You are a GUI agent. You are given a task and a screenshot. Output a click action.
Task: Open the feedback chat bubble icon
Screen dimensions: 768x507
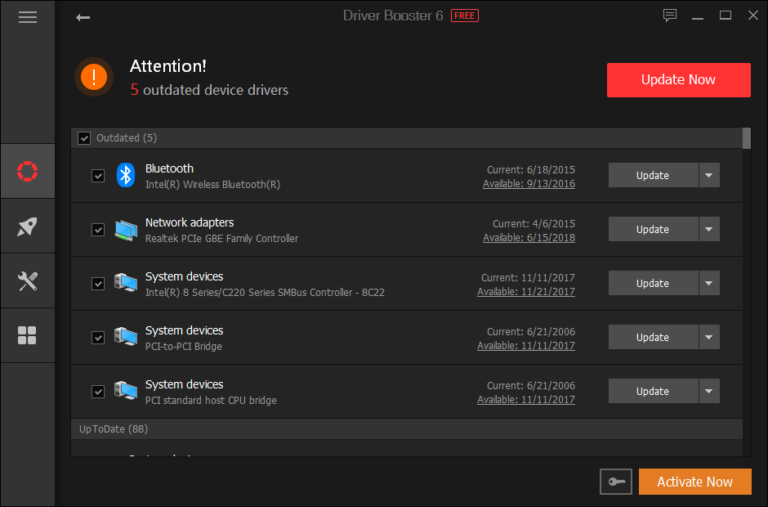(x=670, y=16)
